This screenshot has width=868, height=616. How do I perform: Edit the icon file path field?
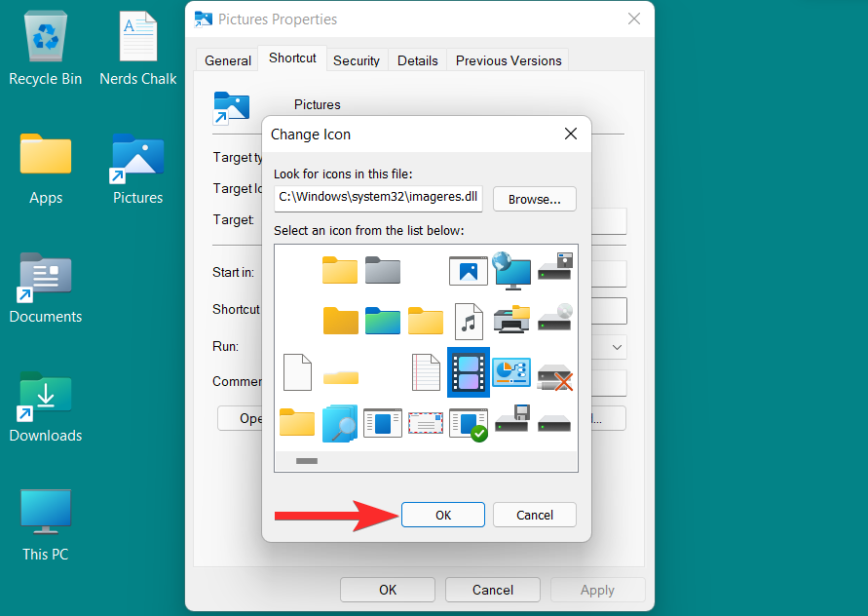[378, 198]
